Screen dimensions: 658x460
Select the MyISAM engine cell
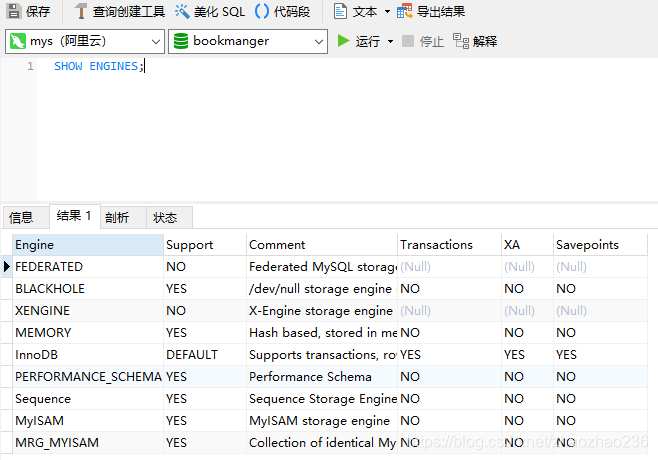click(88, 421)
